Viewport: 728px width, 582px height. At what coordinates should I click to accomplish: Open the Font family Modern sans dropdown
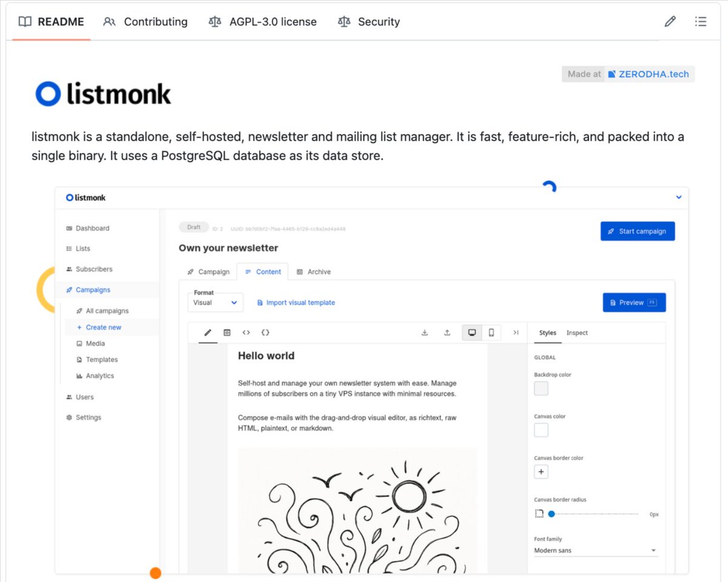tap(596, 550)
